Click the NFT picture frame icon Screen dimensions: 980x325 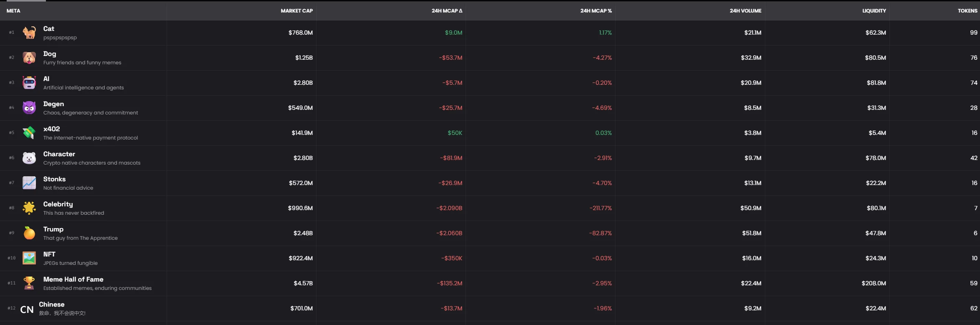[29, 258]
